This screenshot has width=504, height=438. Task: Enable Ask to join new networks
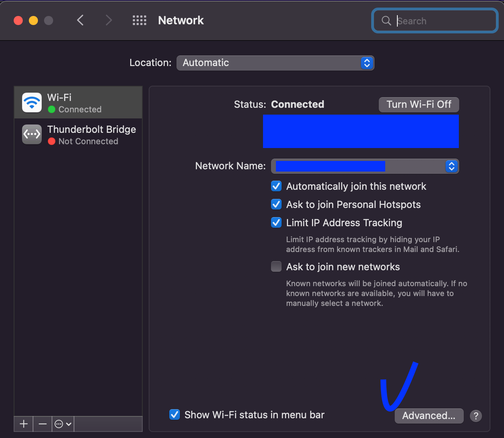pos(276,267)
